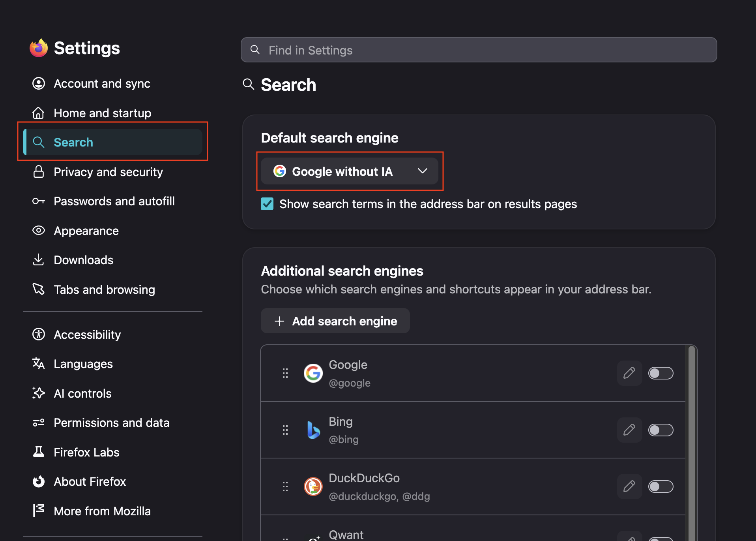Click the DuckDuckGo logo in the engines list
The height and width of the screenshot is (541, 756).
[x=313, y=487]
